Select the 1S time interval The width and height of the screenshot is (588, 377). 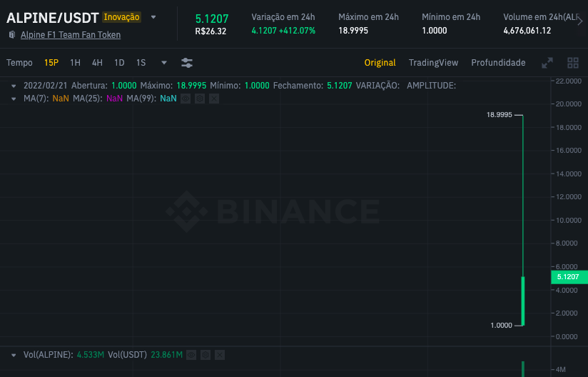tap(141, 63)
